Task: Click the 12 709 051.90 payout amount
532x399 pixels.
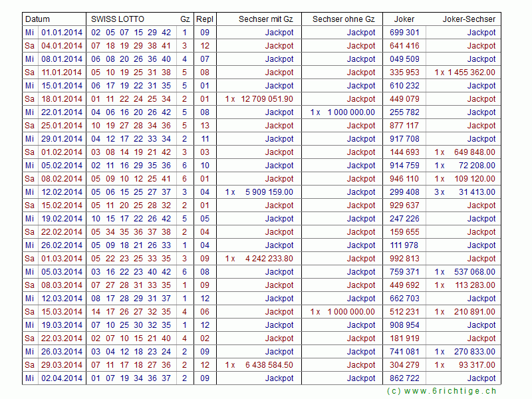Action: (267, 99)
